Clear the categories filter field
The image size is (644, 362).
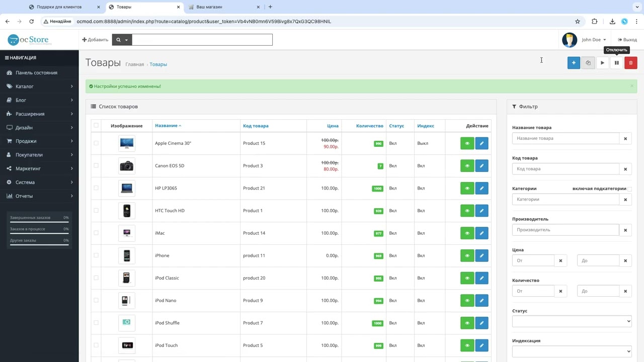(x=625, y=200)
